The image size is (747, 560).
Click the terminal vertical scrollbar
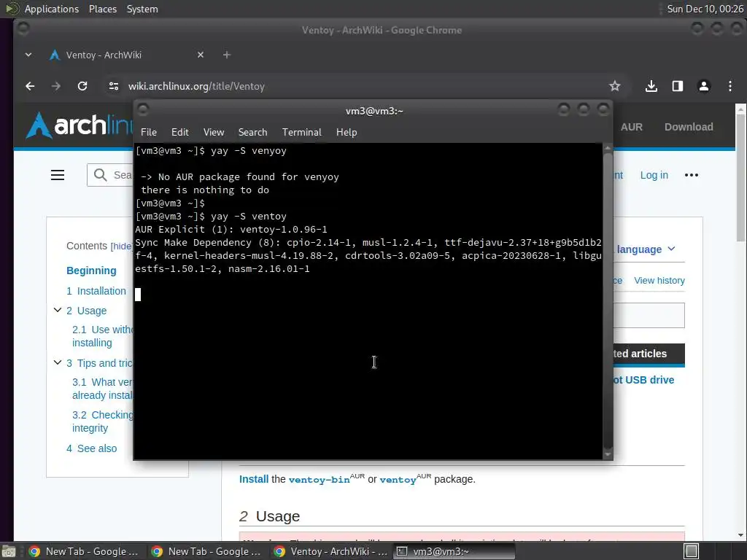coord(608,301)
